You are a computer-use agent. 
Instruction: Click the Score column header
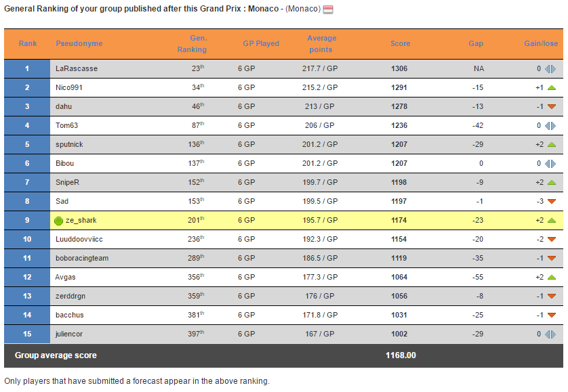[x=401, y=43]
